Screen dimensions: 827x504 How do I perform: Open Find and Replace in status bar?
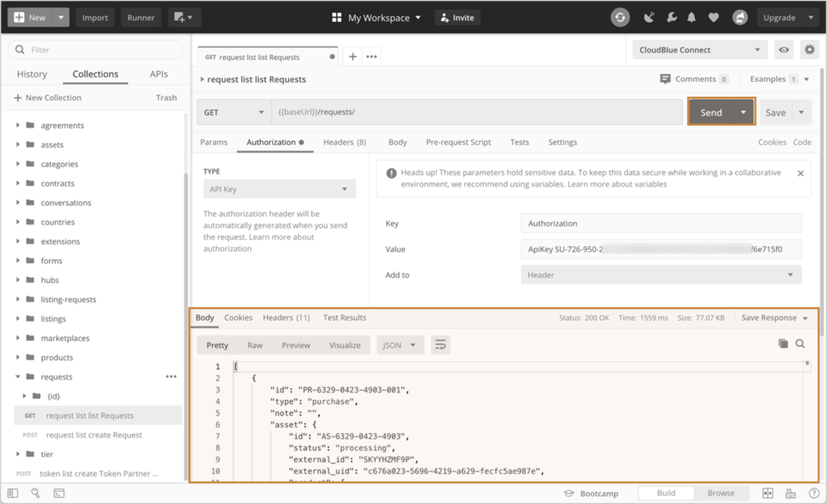coord(36,493)
